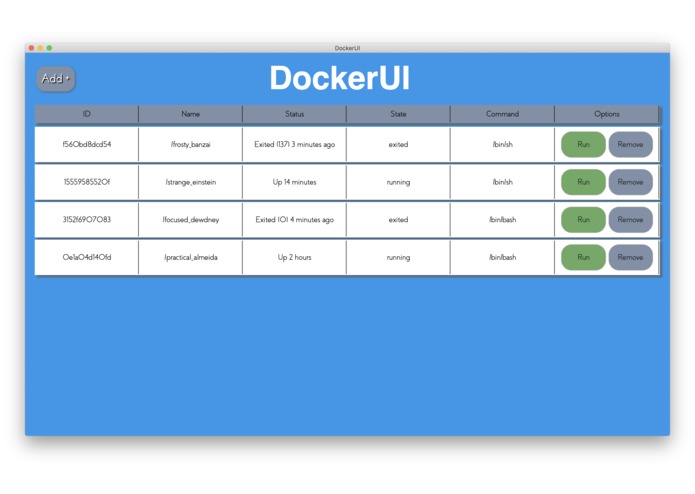Viewport: 695px width, 494px height.
Task: Click the /bin/bash command of practical_almeida
Action: (502, 257)
